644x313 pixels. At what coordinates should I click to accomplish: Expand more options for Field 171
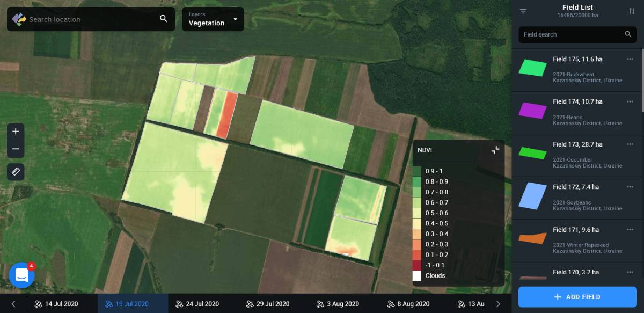point(630,230)
